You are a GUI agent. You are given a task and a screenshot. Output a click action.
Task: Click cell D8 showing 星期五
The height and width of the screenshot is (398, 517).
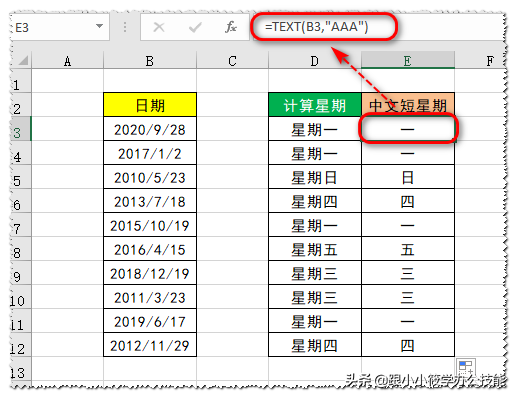pos(315,249)
